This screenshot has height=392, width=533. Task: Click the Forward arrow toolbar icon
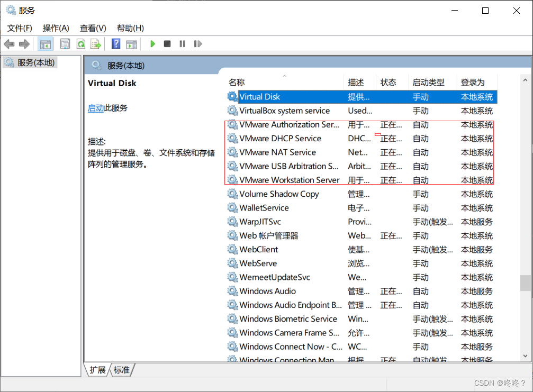pos(24,44)
